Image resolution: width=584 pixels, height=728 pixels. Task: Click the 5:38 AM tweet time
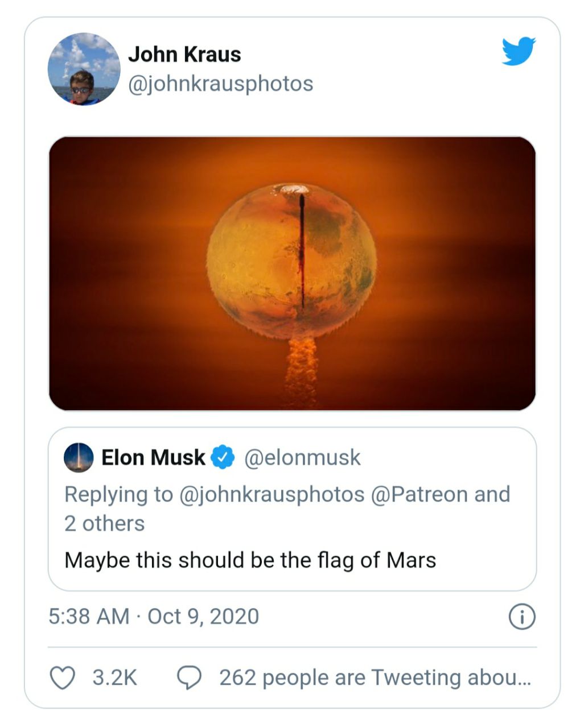pos(89,617)
